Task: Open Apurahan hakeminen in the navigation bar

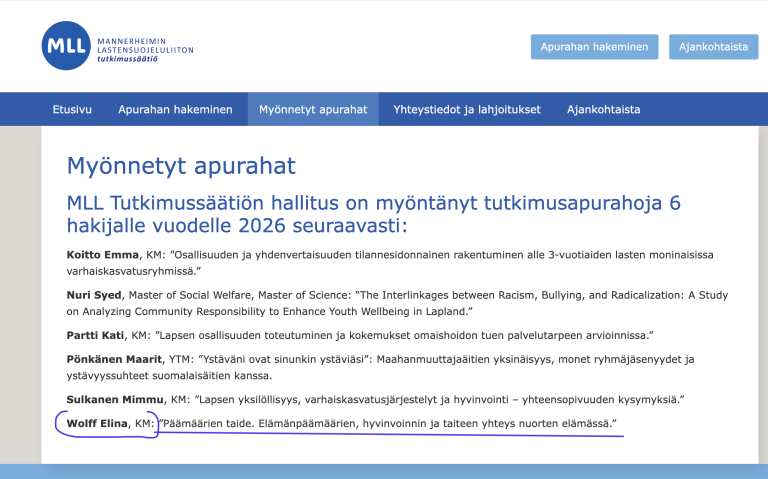Action: pos(175,109)
